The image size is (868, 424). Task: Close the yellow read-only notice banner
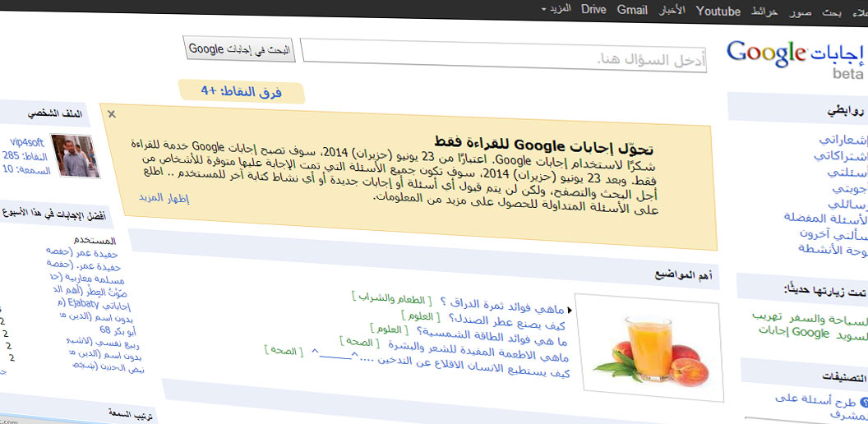[111, 114]
